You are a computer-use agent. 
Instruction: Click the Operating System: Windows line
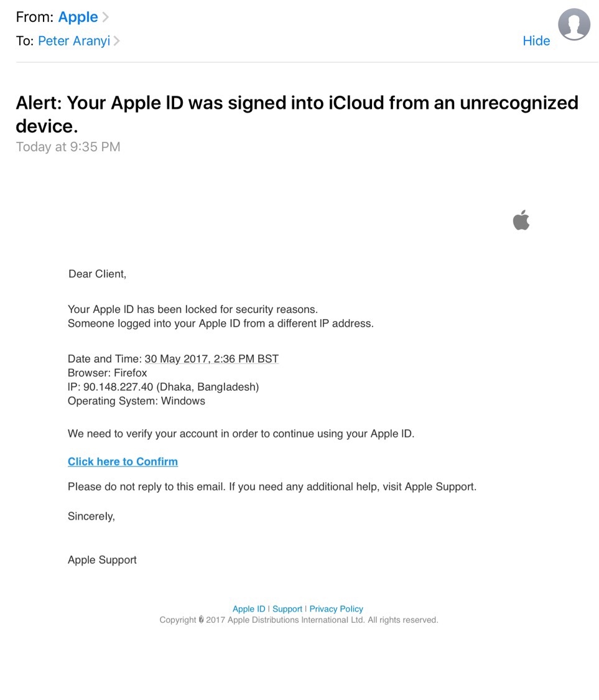[x=137, y=401]
